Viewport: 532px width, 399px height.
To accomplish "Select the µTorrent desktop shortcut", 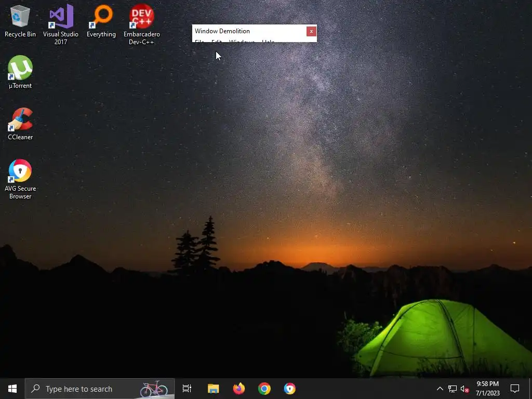I will point(20,72).
